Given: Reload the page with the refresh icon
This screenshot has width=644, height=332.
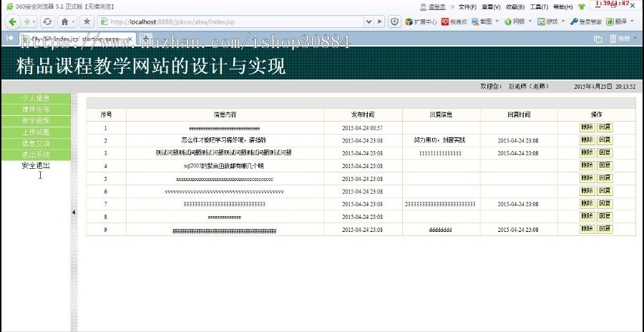Looking at the screenshot, I should coord(47,21).
